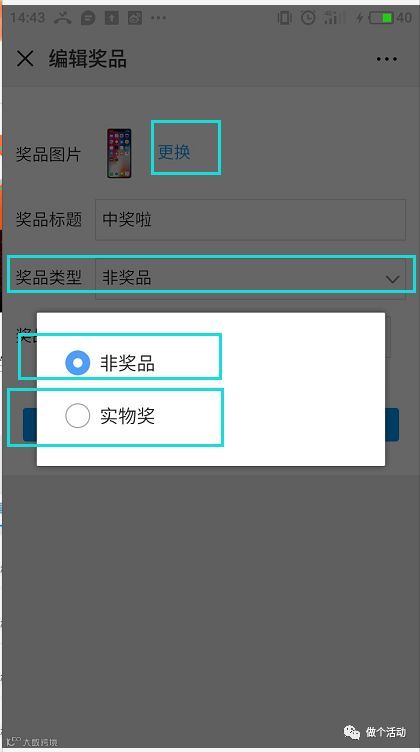Image resolution: width=420 pixels, height=752 pixels.
Task: Tap the status bar overflow dots icon
Action: [158, 18]
